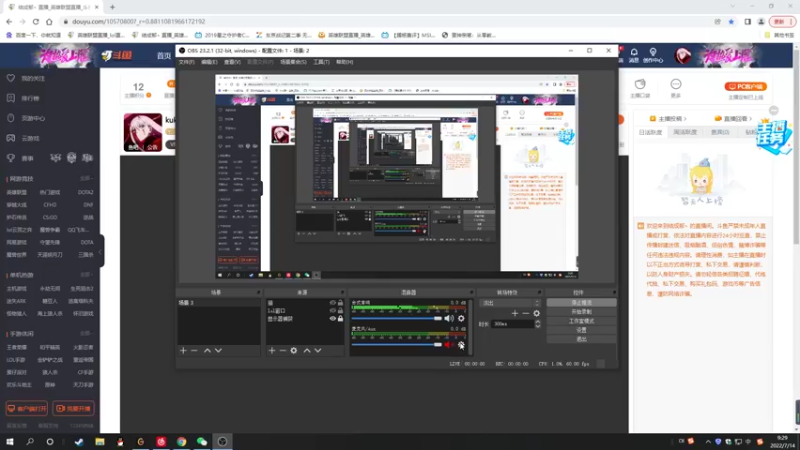Viewport: 800px width, 450px height.
Task: Open 查看 menu in OBS
Action: tap(232, 62)
